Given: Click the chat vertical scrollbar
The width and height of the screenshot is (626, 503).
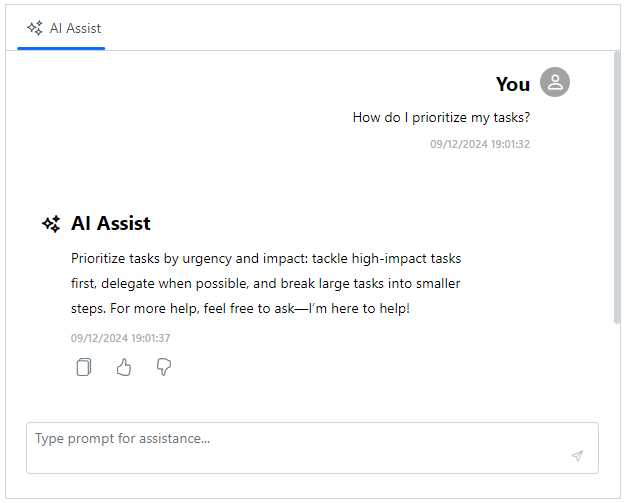Looking at the screenshot, I should [617, 188].
